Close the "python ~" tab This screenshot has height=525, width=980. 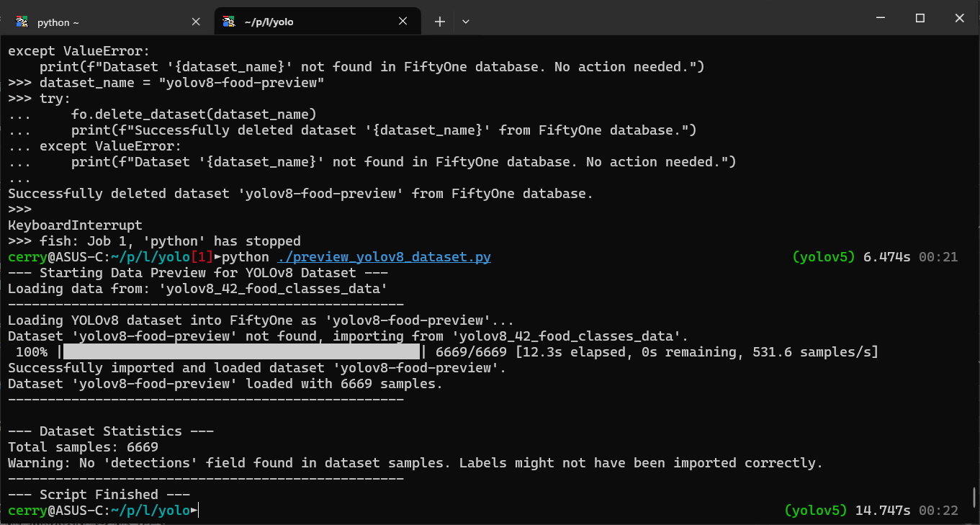pos(196,22)
